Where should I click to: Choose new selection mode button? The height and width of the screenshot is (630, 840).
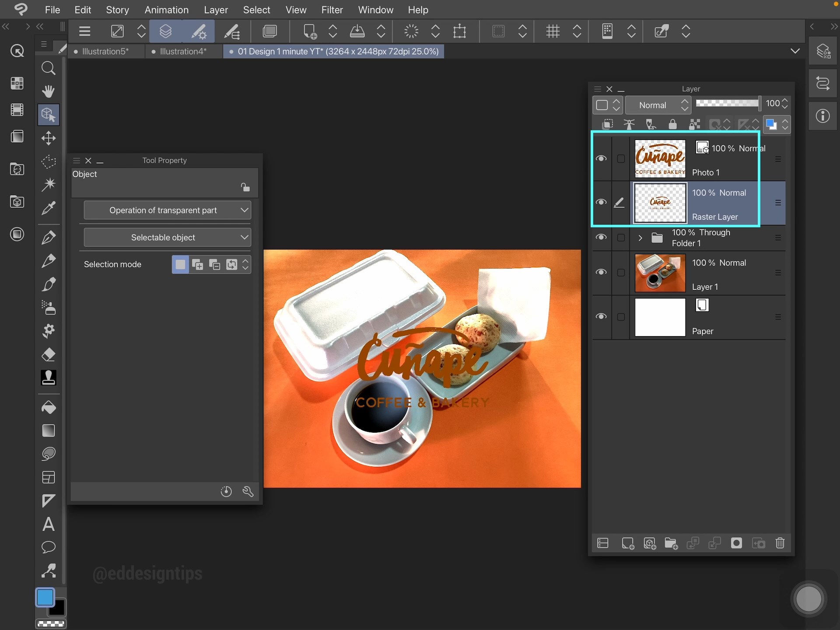pyautogui.click(x=180, y=264)
